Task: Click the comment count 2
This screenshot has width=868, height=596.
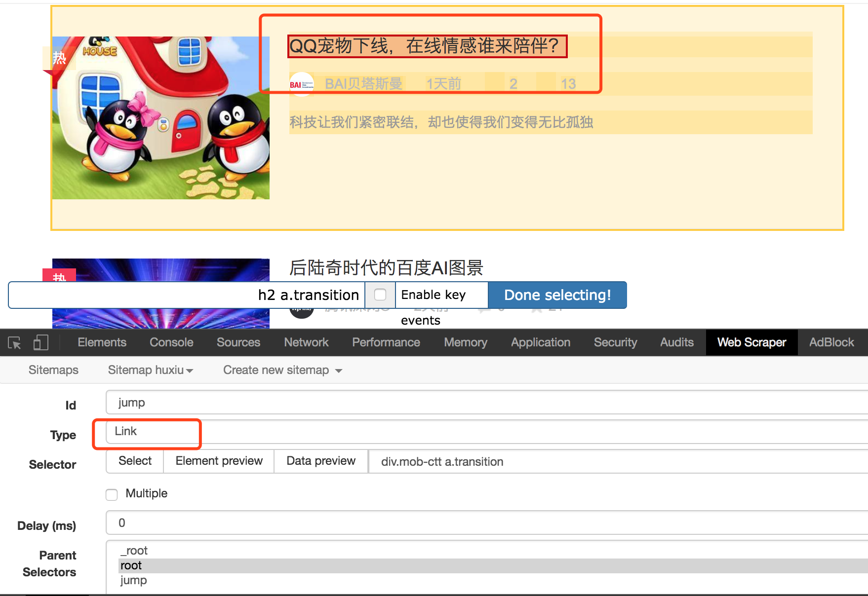Action: pyautogui.click(x=513, y=84)
